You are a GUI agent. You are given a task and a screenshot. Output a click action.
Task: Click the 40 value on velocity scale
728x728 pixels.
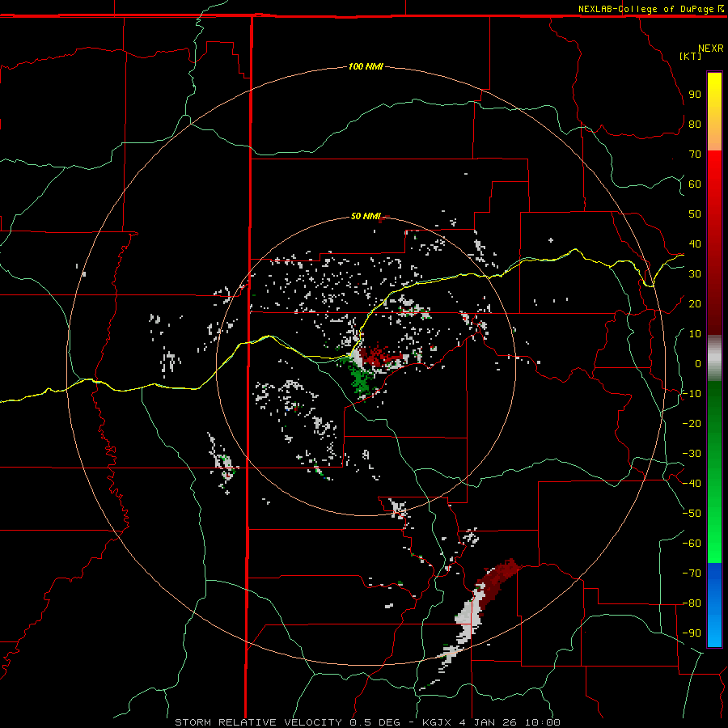695,243
